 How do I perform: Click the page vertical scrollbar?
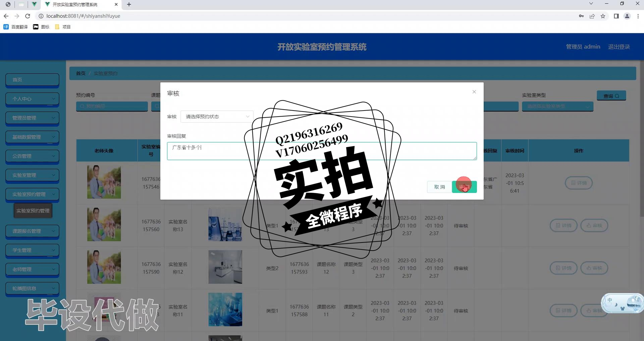click(642, 139)
